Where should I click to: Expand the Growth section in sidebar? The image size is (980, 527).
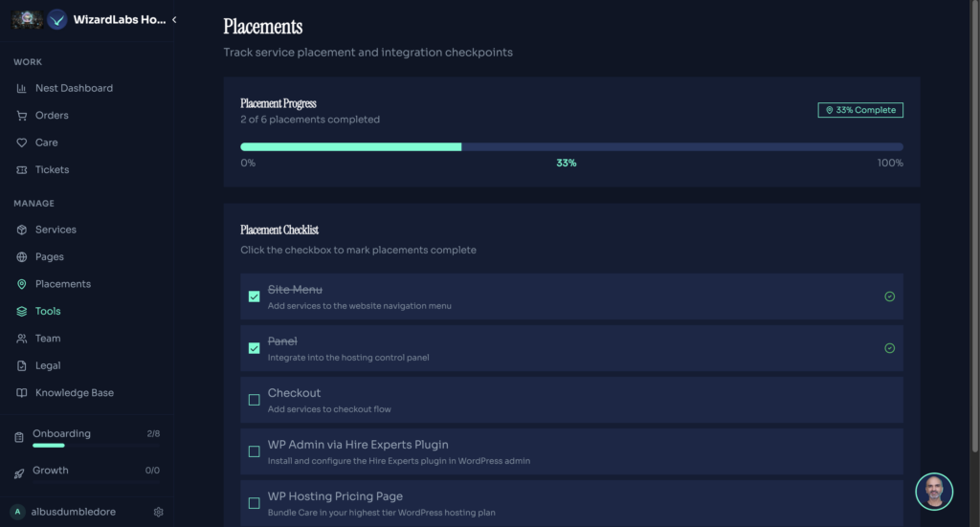pos(86,471)
